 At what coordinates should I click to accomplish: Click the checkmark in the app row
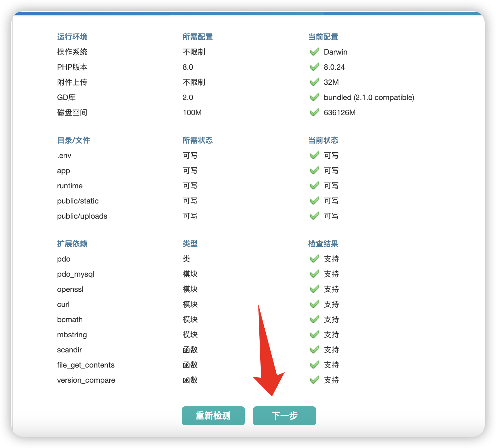pyautogui.click(x=314, y=170)
